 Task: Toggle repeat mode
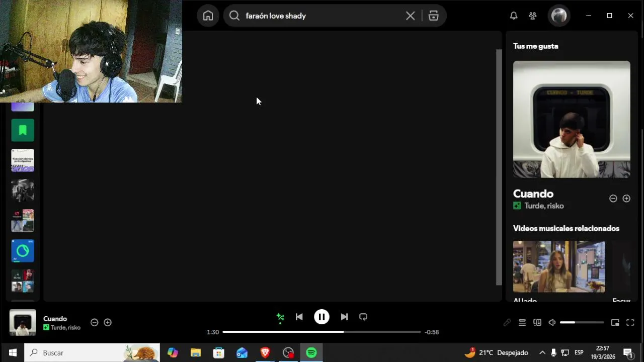tap(363, 317)
